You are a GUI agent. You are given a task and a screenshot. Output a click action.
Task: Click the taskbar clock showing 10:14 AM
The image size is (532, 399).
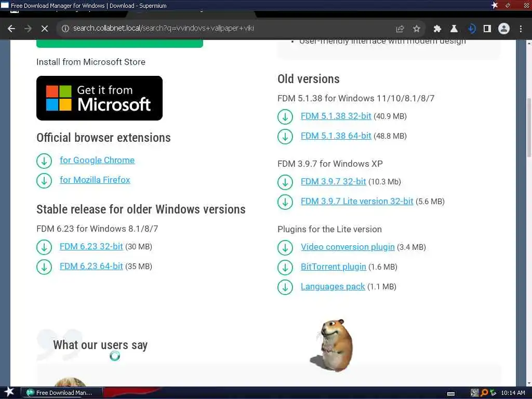pyautogui.click(x=513, y=393)
